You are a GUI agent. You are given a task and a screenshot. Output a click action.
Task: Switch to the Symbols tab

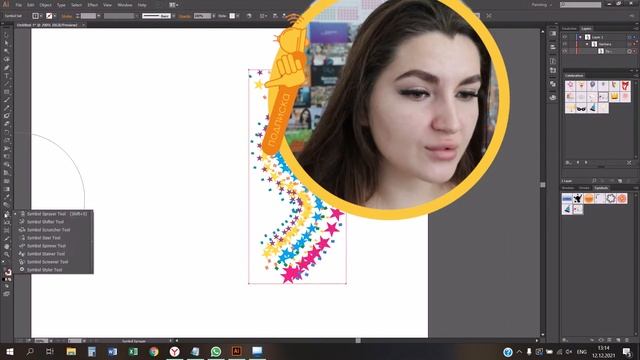[601, 188]
